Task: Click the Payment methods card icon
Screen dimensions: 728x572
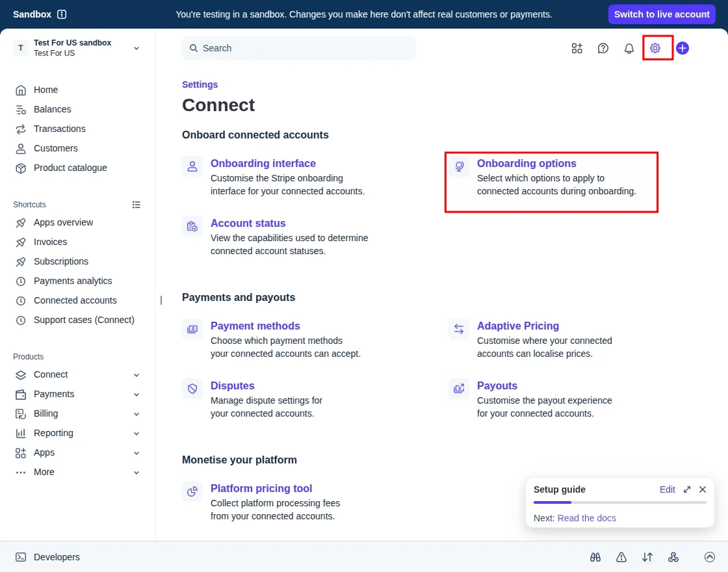Action: tap(192, 329)
